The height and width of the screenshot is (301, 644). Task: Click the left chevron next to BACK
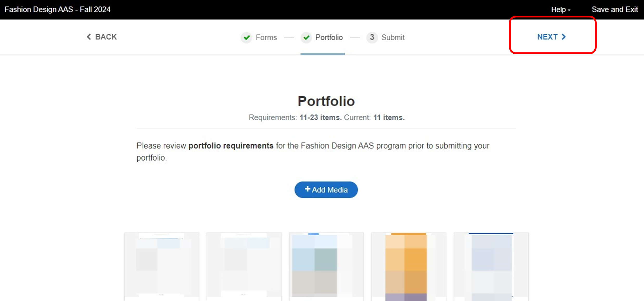(x=89, y=37)
